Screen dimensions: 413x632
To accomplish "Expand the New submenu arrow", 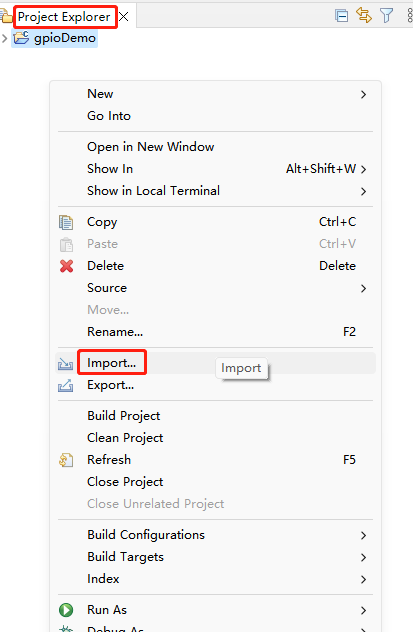I will [363, 94].
